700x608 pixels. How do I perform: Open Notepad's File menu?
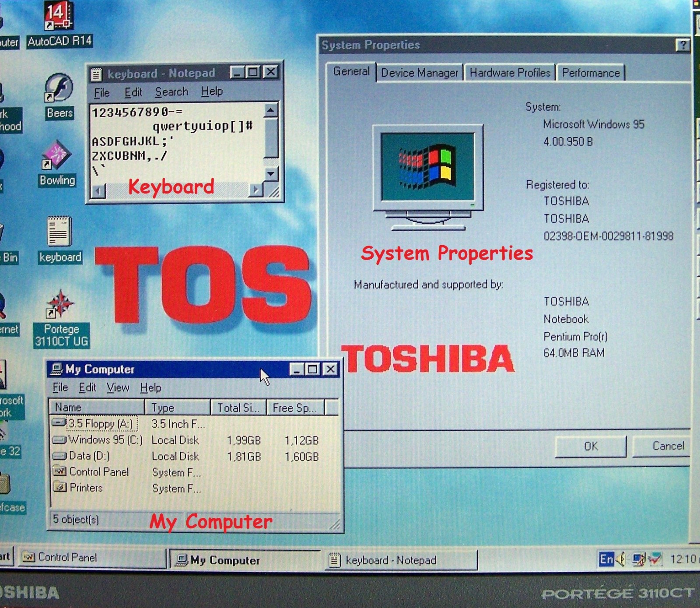click(102, 92)
